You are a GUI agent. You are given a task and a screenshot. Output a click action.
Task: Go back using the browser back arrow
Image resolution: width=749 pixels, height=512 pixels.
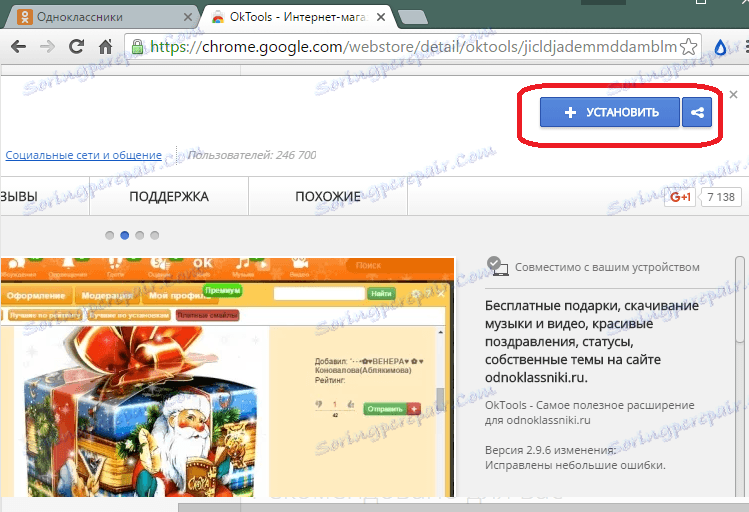[19, 47]
